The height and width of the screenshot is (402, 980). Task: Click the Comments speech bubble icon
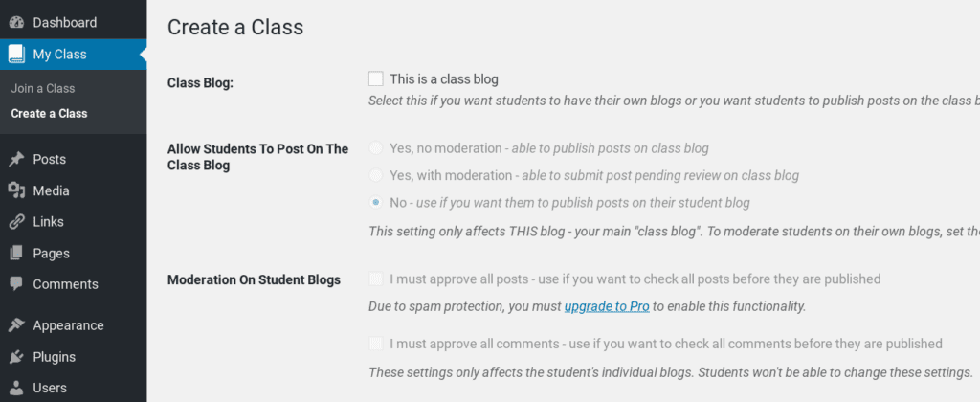pyautogui.click(x=16, y=284)
